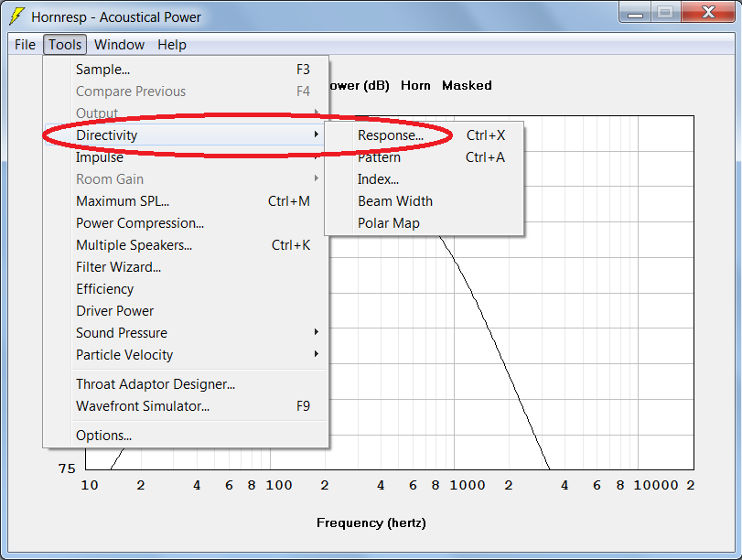Expand the Sound Pressure submenu
742x560 pixels.
[x=187, y=333]
